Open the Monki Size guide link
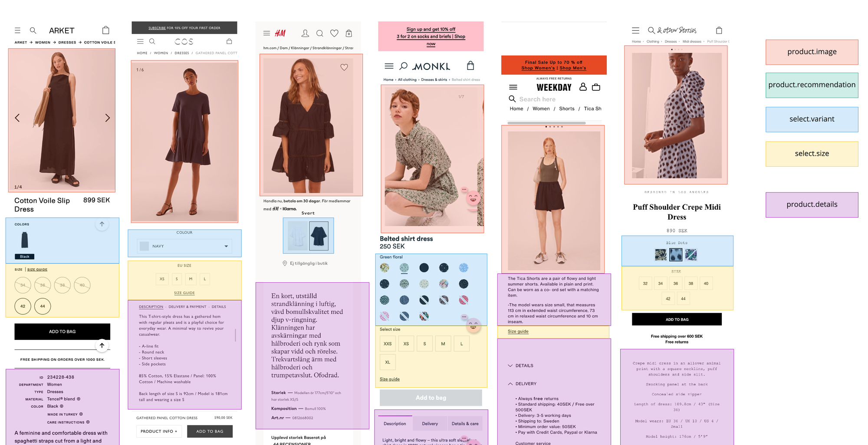This screenshot has height=445, width=868. (x=389, y=379)
